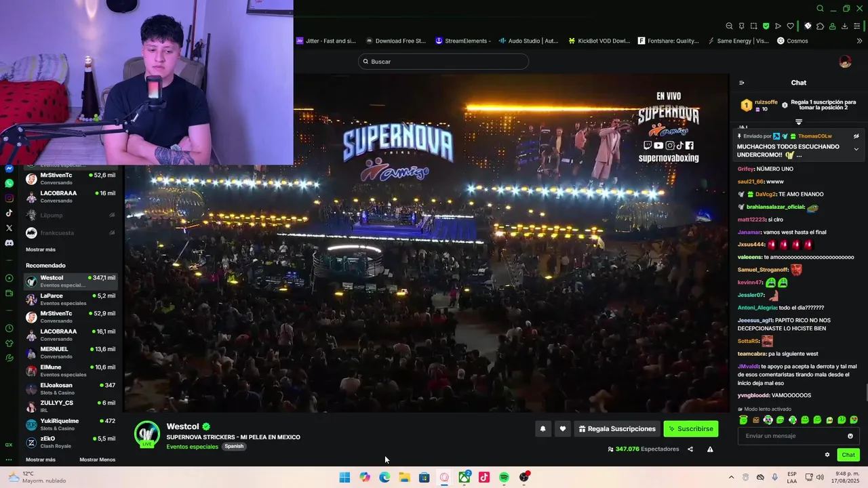Image resolution: width=868 pixels, height=488 pixels.
Task: Click the send/flow arrow icon in toolbar
Action: (x=778, y=26)
